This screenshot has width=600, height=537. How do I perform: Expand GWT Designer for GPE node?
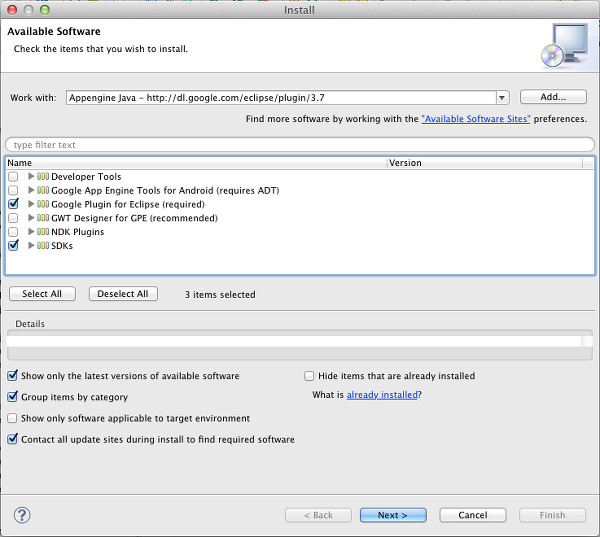(x=31, y=218)
